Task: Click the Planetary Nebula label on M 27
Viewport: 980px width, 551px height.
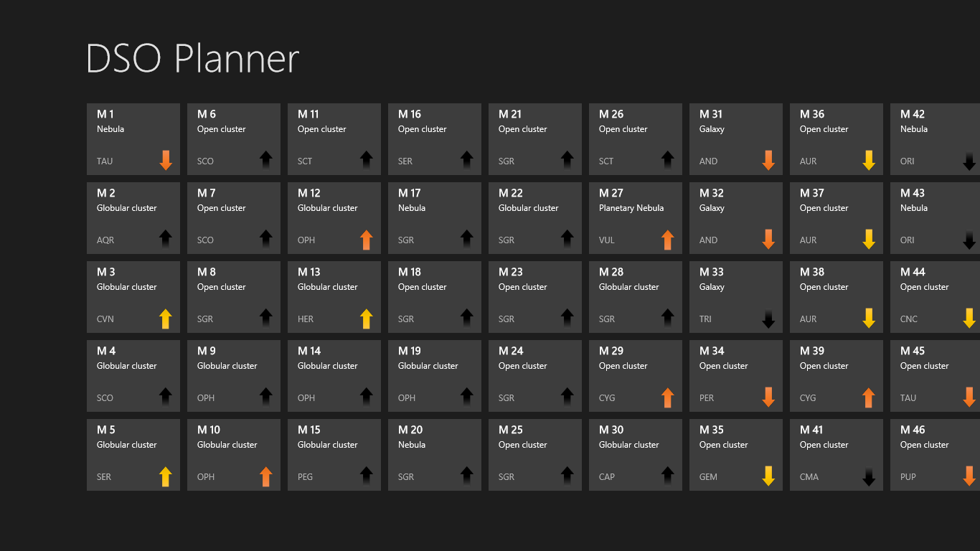Action: pos(631,208)
